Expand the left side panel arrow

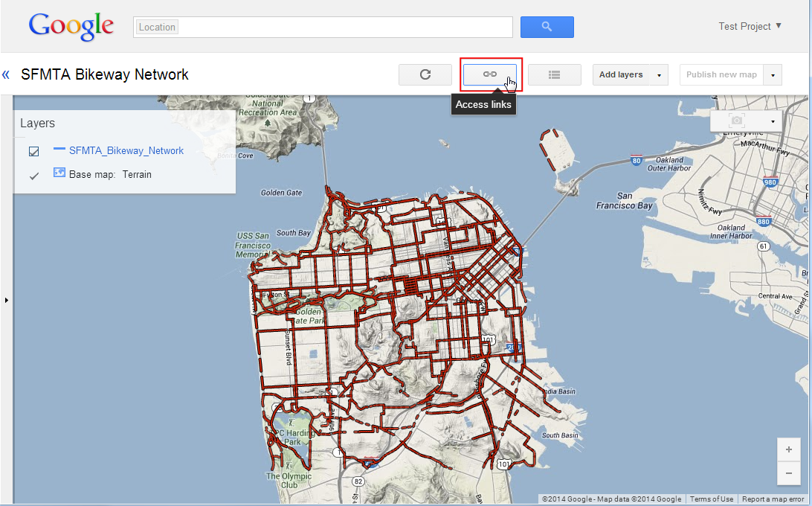pos(7,300)
